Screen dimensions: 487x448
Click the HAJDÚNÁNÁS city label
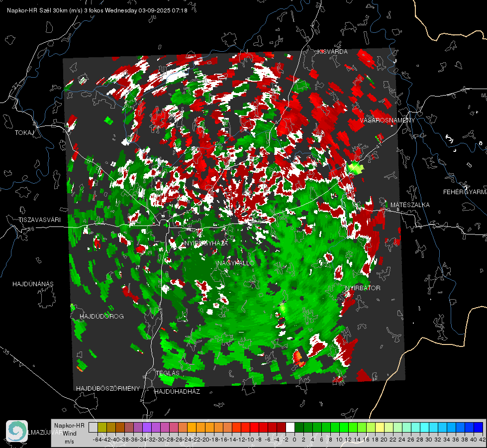coord(33,284)
